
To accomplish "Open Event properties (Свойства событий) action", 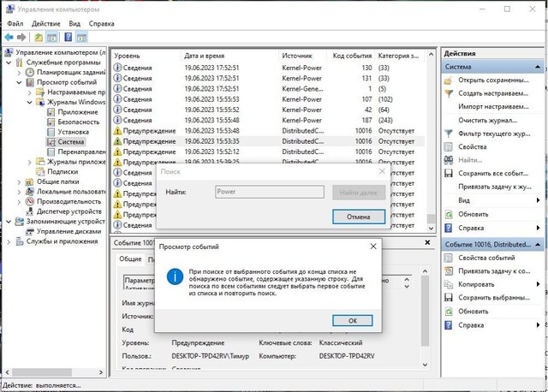I will [486, 258].
